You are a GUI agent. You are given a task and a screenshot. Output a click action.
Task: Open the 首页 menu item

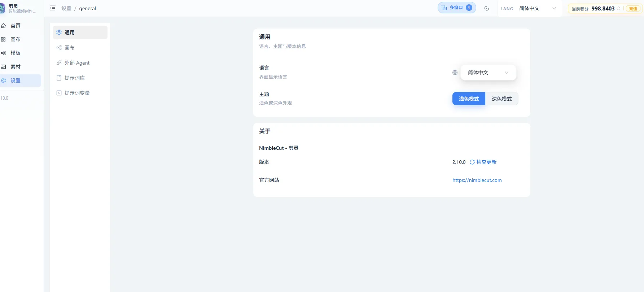pos(21,26)
